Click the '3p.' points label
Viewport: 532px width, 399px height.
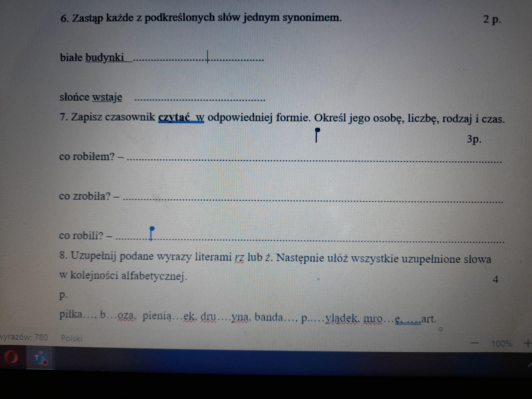474,140
